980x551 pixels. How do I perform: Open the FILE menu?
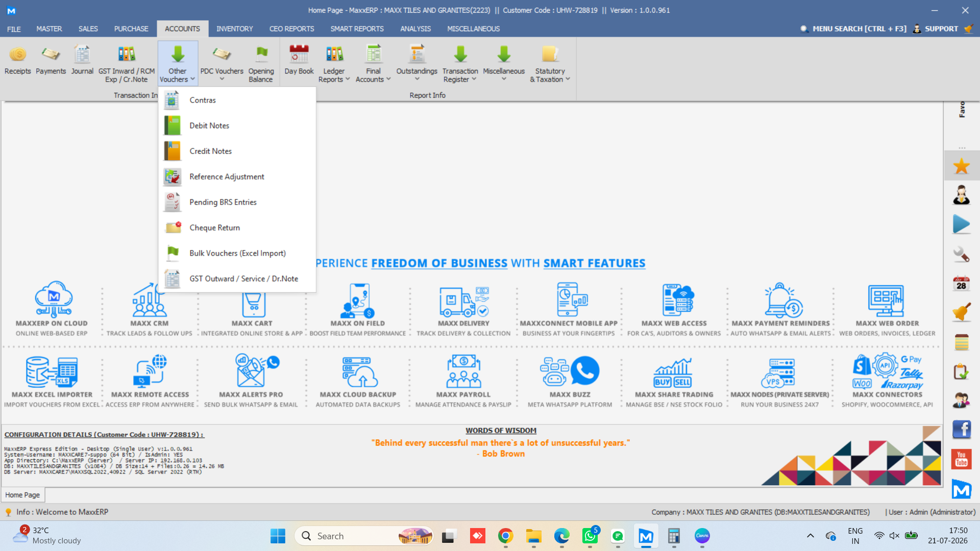pos(14,29)
